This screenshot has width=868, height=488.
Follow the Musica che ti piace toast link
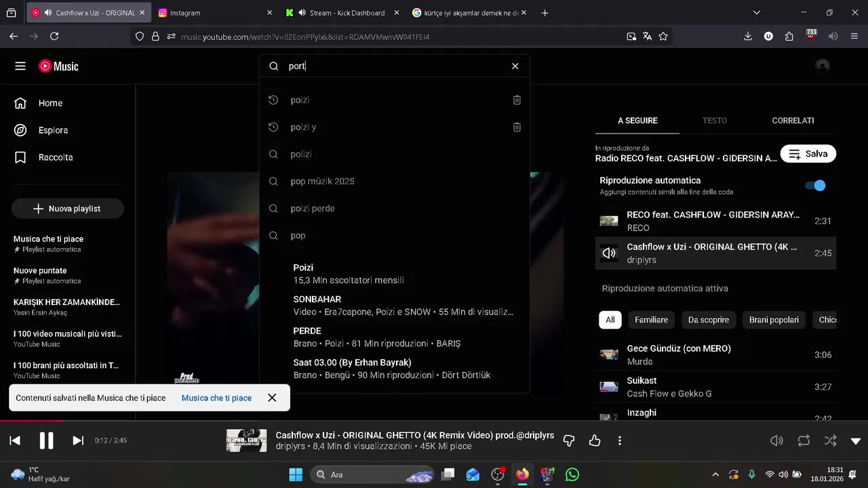[216, 398]
